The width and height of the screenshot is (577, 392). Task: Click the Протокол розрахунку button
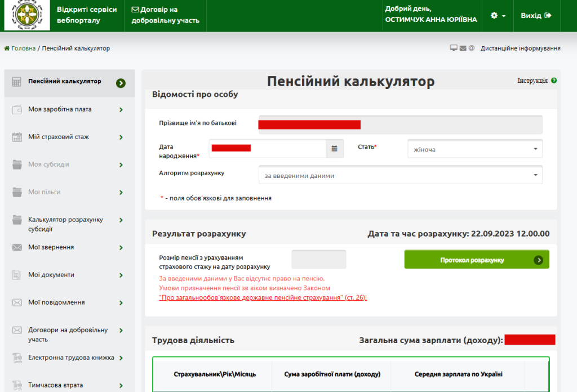(477, 259)
